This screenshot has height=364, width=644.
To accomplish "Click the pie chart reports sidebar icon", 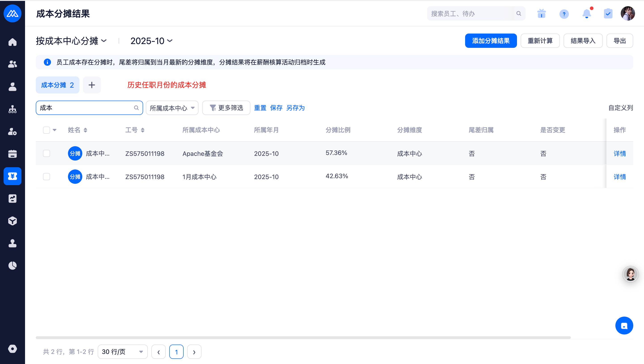I will pos(12,265).
